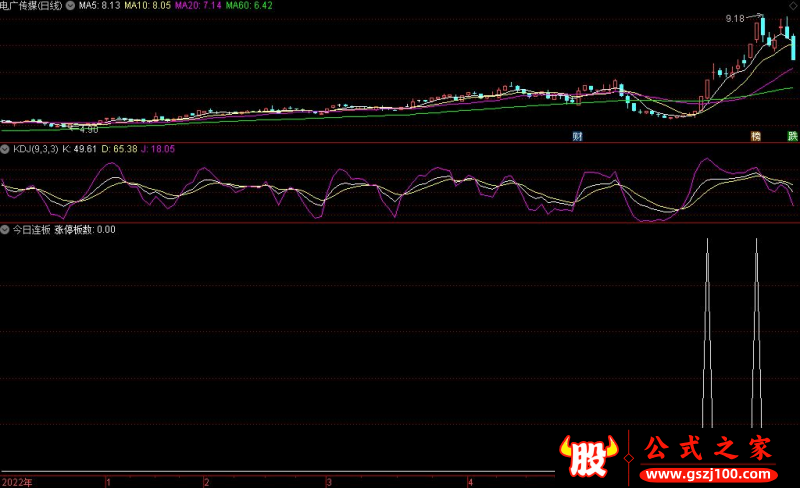Open the www.gszj100.com website link
The height and width of the screenshot is (488, 800).
pos(705,471)
